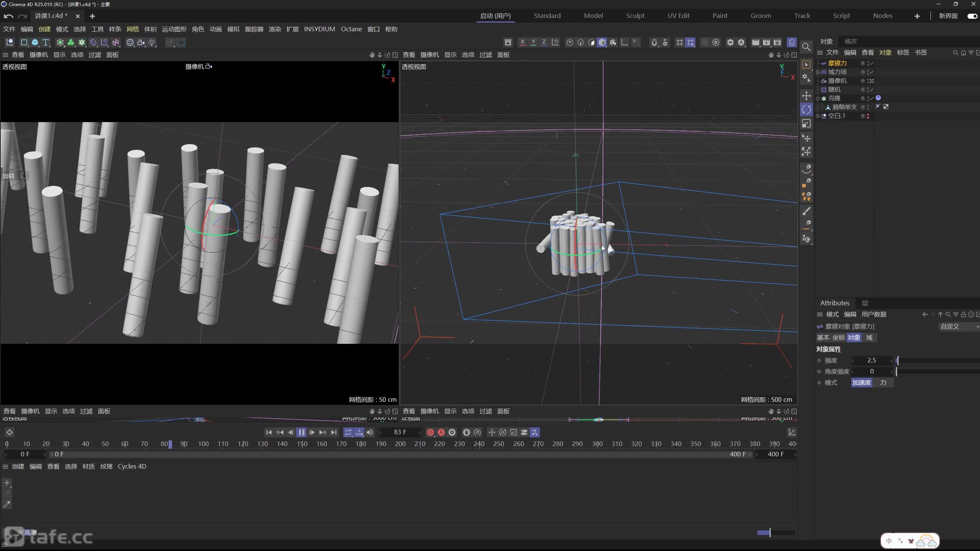Select the Scale tool in side palette
The width and height of the screenshot is (980, 551).
(806, 124)
